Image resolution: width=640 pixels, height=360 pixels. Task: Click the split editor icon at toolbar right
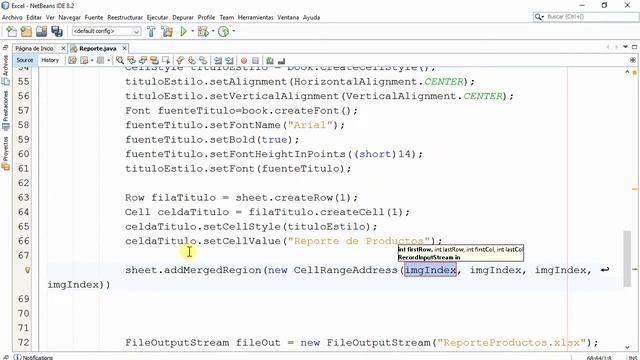pos(633,60)
